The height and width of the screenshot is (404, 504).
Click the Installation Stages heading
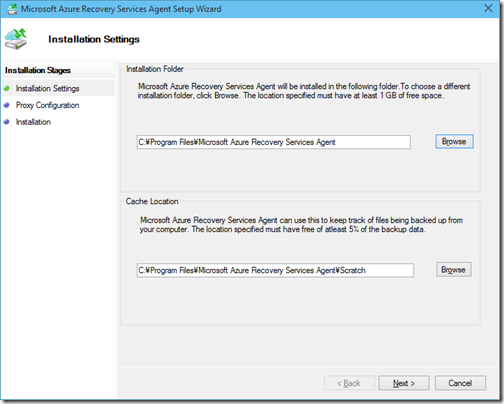tap(38, 70)
